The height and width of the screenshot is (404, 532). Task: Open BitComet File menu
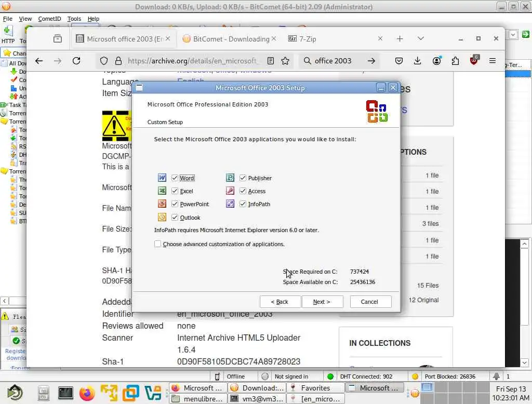[7, 19]
